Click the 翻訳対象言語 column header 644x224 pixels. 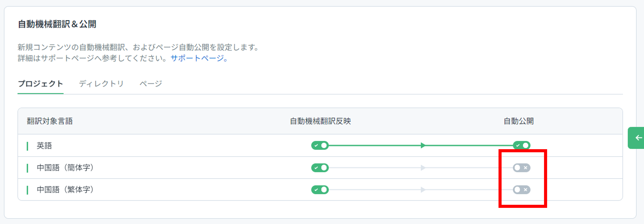point(50,121)
